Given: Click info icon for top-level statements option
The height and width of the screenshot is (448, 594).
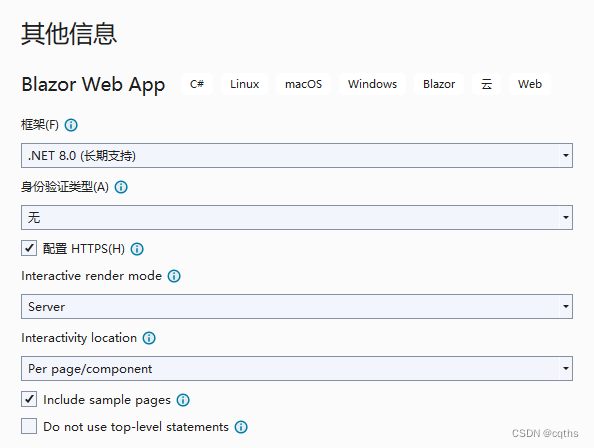Looking at the screenshot, I should [241, 427].
